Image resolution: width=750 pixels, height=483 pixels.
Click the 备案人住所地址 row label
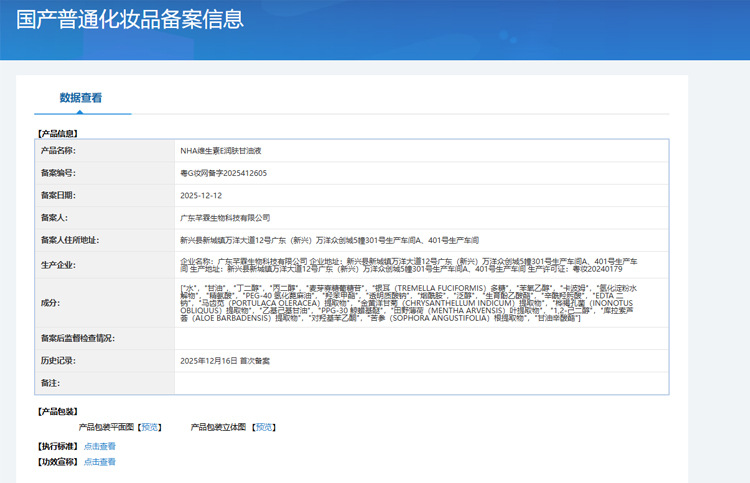[69, 240]
